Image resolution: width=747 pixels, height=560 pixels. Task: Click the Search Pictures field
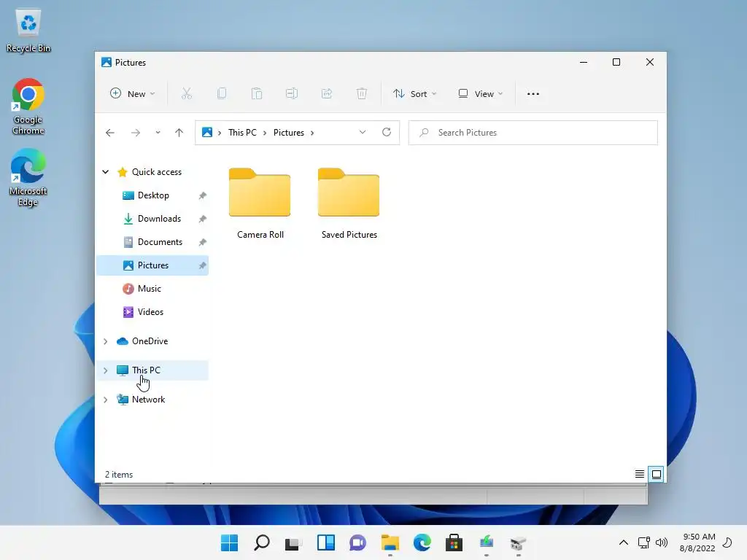click(x=533, y=133)
